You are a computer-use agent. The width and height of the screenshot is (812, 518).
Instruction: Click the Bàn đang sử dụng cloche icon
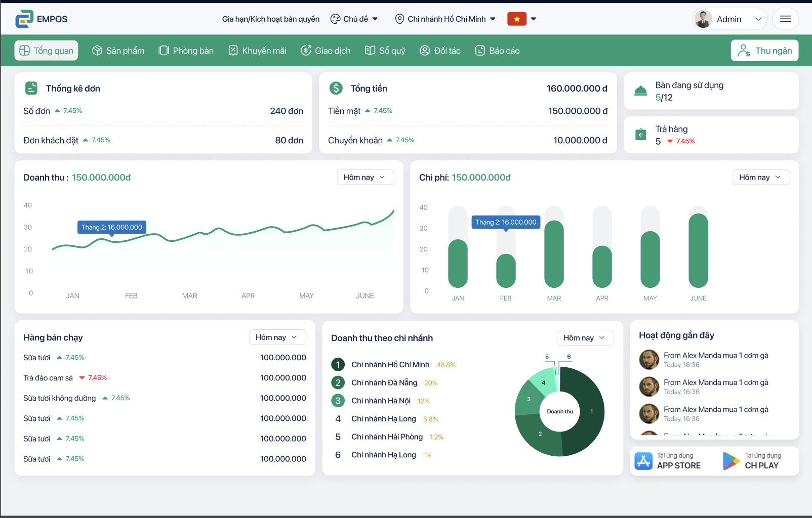(641, 91)
